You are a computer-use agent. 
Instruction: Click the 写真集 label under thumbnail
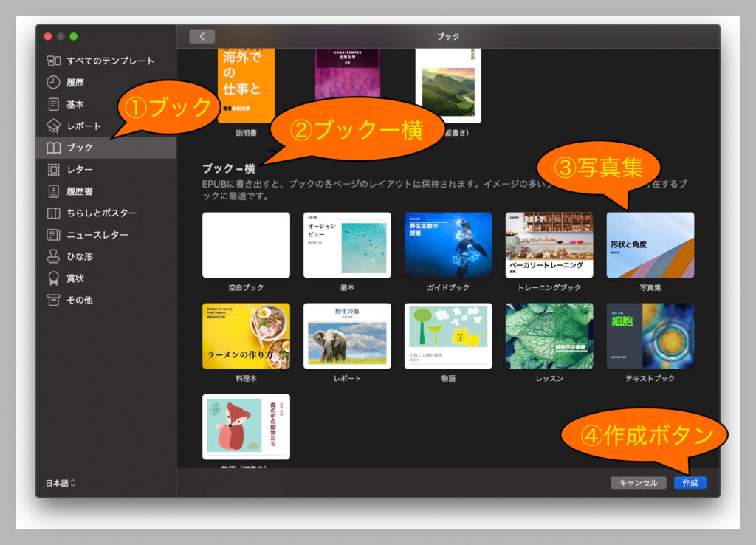pyautogui.click(x=650, y=287)
